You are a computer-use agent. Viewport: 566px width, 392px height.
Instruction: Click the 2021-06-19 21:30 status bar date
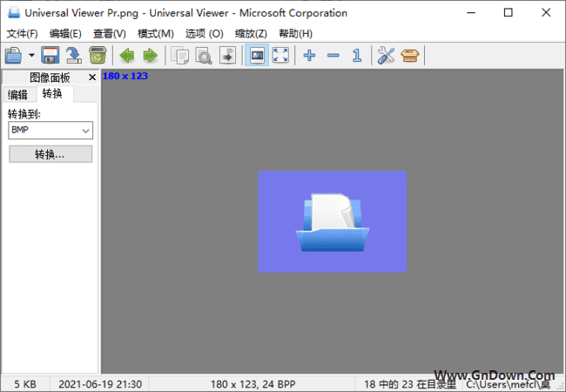[100, 384]
